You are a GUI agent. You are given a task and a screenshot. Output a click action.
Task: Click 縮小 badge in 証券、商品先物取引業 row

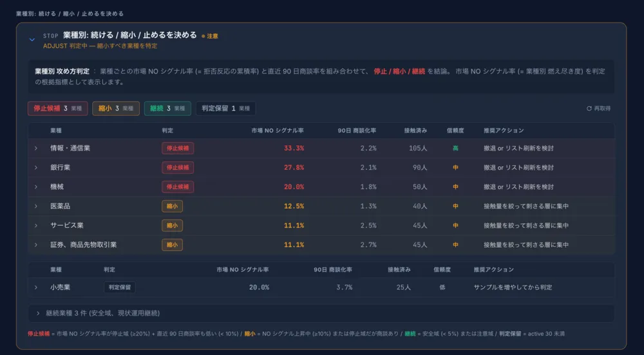click(x=172, y=245)
